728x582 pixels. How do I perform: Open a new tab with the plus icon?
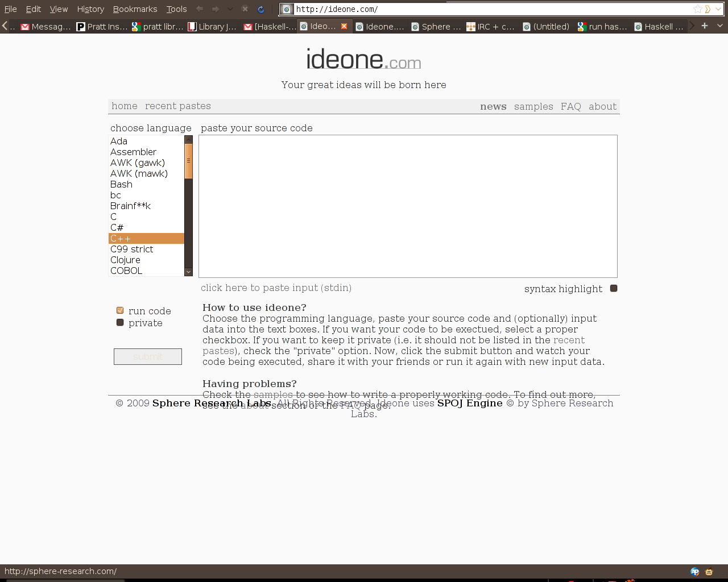705,26
